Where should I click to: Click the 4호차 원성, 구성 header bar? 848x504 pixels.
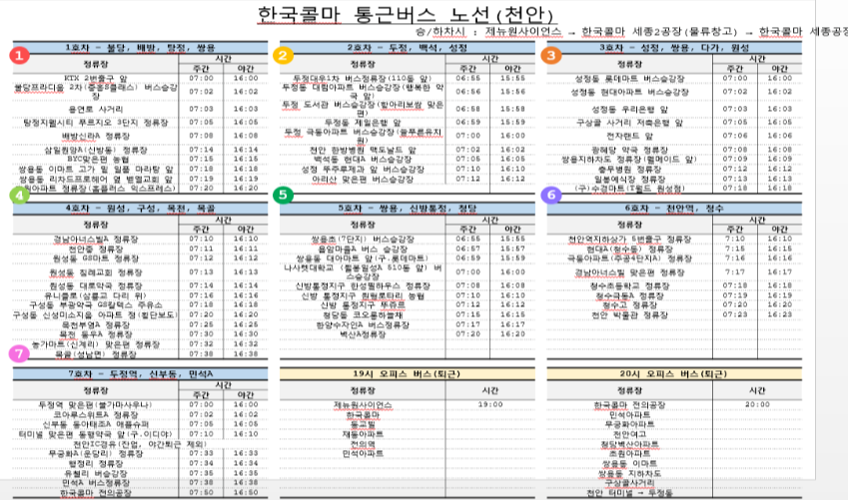(140, 208)
